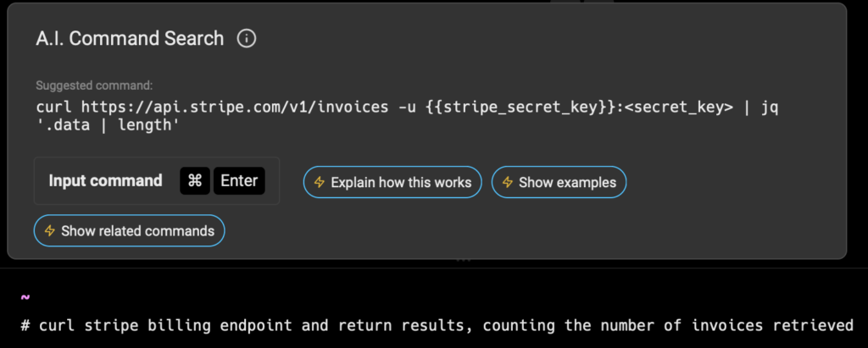This screenshot has height=348, width=868.
Task: Click the info icon beside A.I. Command Search
Action: click(x=247, y=39)
